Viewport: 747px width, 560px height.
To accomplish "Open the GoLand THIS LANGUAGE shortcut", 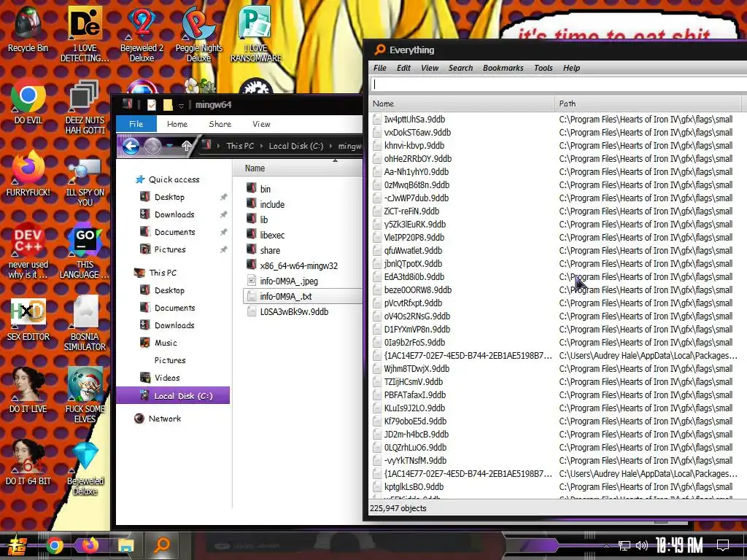I will [x=85, y=251].
